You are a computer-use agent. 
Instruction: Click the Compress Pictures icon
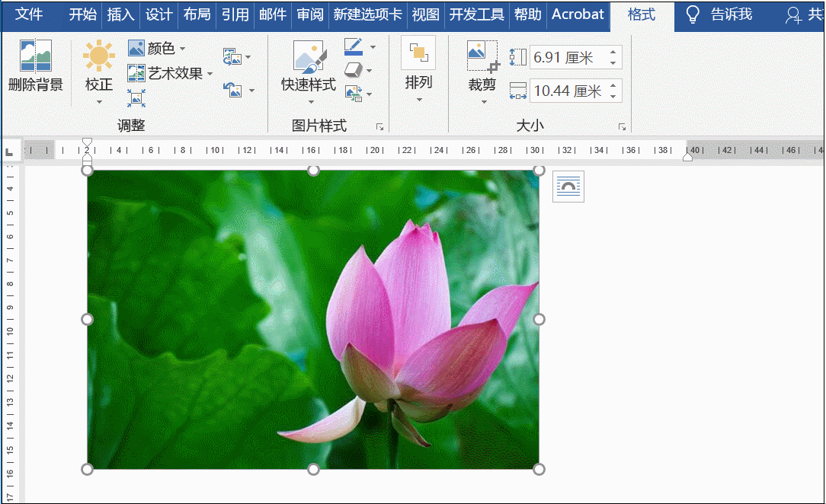coord(136,98)
